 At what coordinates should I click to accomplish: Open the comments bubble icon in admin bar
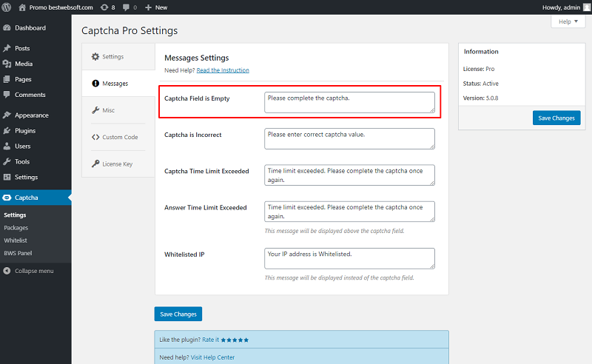[x=126, y=7]
